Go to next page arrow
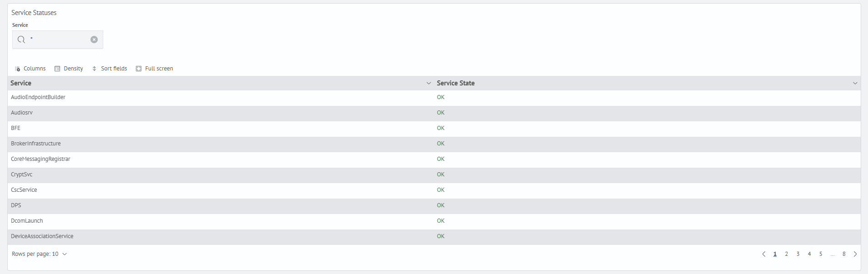Image resolution: width=868 pixels, height=274 pixels. [855, 254]
